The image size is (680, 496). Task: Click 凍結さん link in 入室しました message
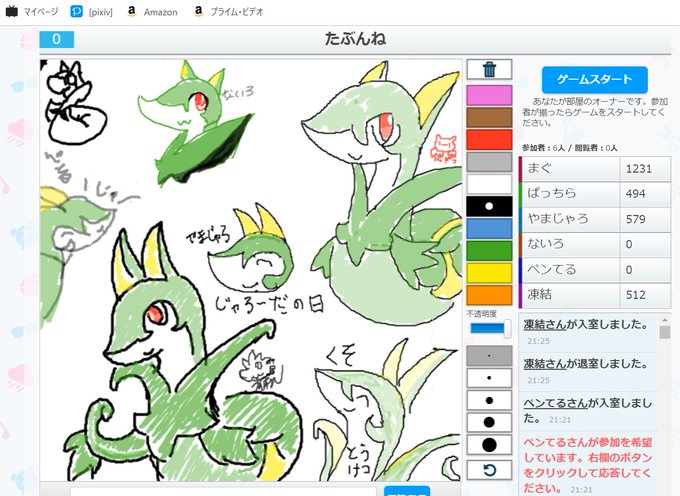[x=545, y=324]
